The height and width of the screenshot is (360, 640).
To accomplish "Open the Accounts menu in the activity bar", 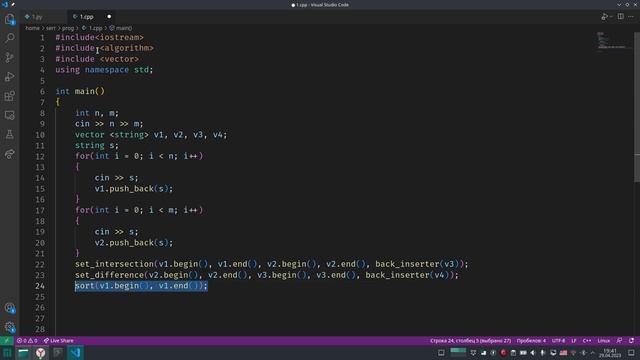I will point(9,308).
